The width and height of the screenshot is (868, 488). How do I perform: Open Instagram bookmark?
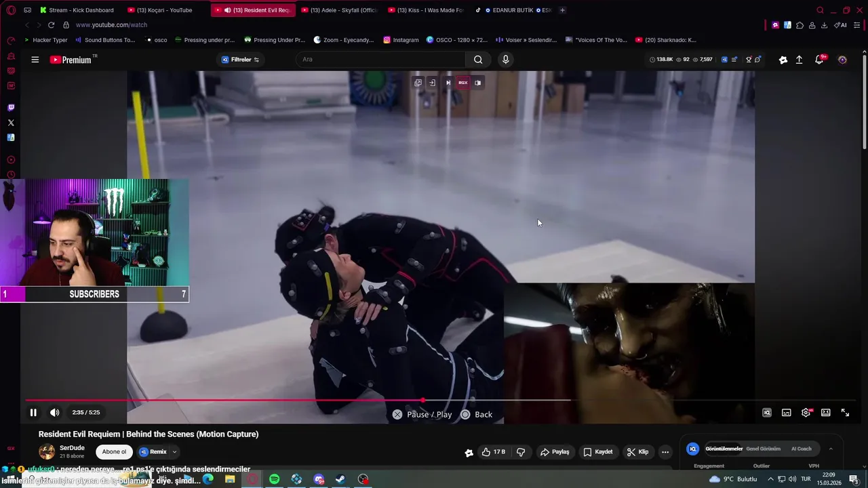coord(401,40)
